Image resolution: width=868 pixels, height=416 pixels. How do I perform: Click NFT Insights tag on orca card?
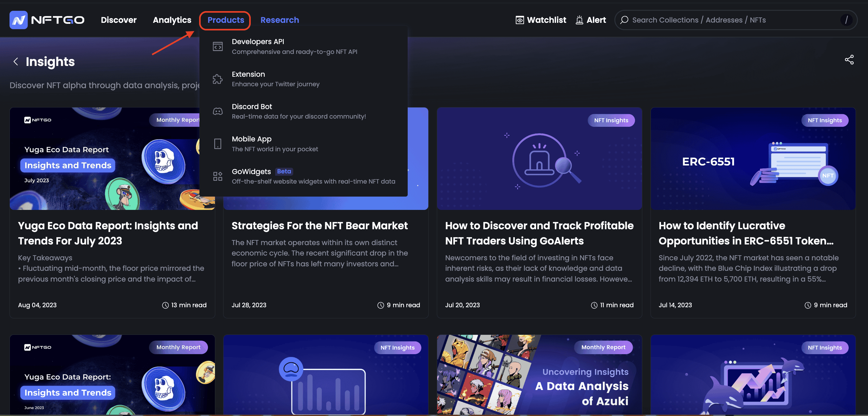click(x=825, y=348)
